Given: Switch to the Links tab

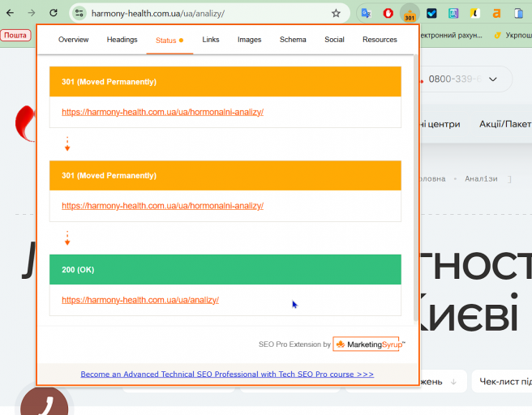Looking at the screenshot, I should pyautogui.click(x=211, y=40).
